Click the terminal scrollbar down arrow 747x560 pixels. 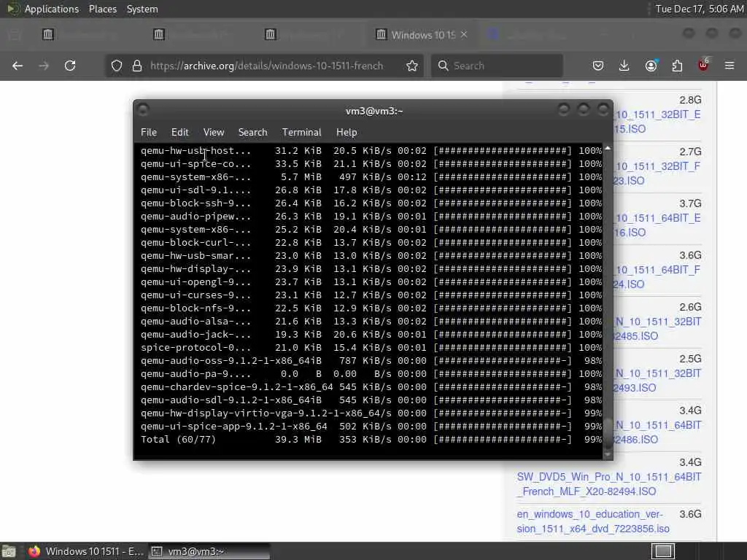click(608, 455)
